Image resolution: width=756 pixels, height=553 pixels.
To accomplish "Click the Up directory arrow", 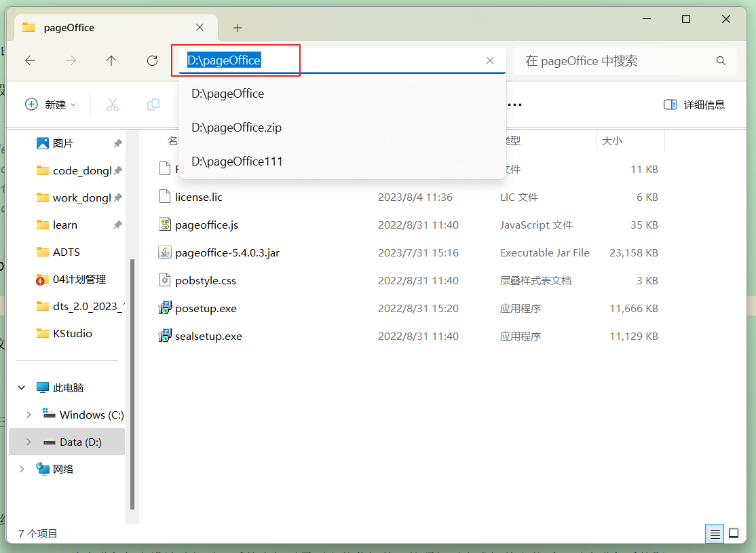I will [x=111, y=60].
